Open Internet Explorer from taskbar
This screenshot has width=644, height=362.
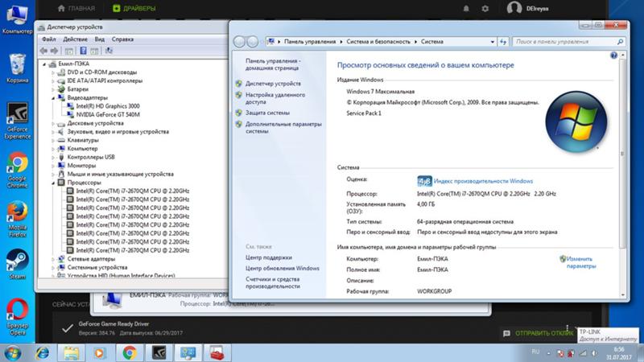tap(42, 353)
